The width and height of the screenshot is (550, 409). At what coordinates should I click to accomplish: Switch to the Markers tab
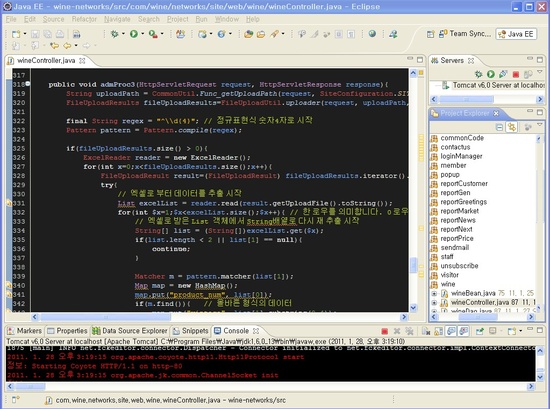(25, 331)
